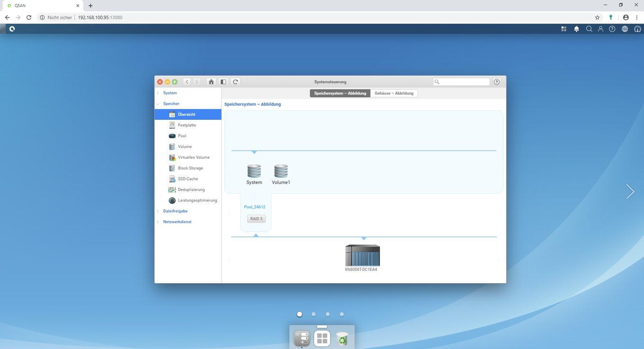Open desktop search magnifier in top bar
The image size is (644, 349).
click(x=589, y=29)
